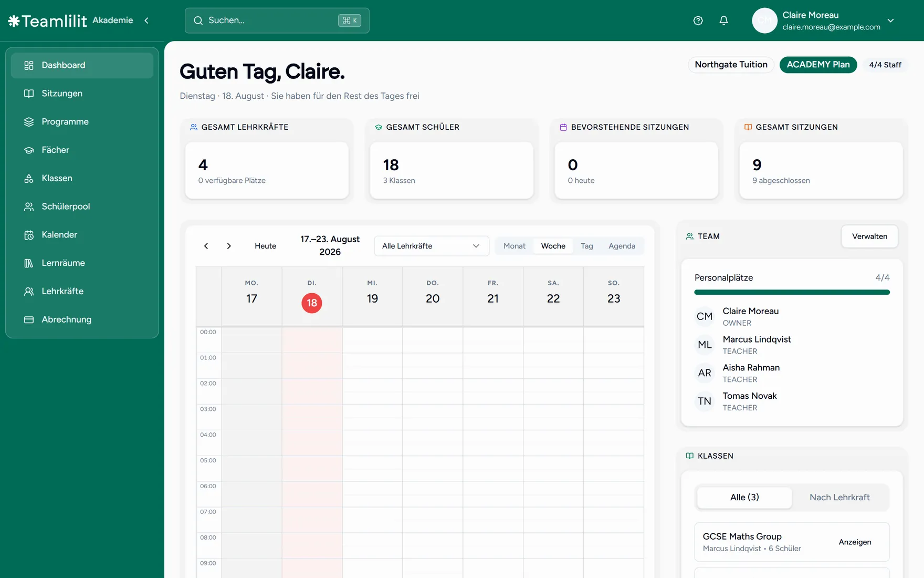Switch calendar to Woche view

pos(553,246)
